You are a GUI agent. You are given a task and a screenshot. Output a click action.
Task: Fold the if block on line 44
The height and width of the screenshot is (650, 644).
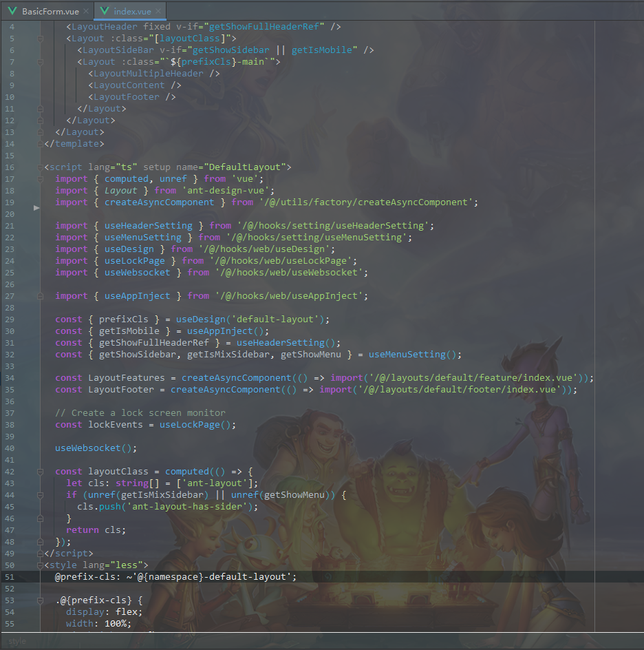(x=40, y=495)
